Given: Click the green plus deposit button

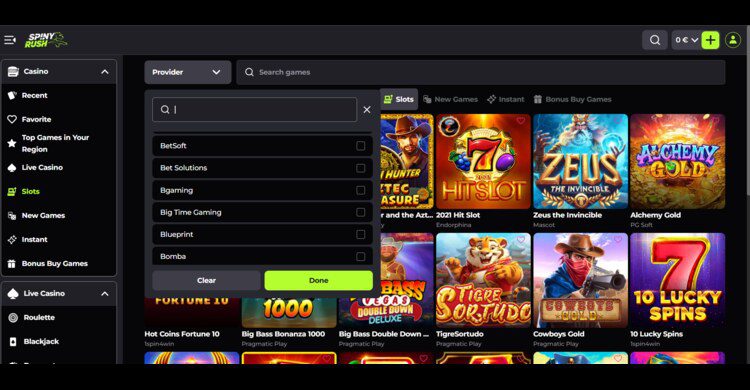Looking at the screenshot, I should pyautogui.click(x=710, y=40).
